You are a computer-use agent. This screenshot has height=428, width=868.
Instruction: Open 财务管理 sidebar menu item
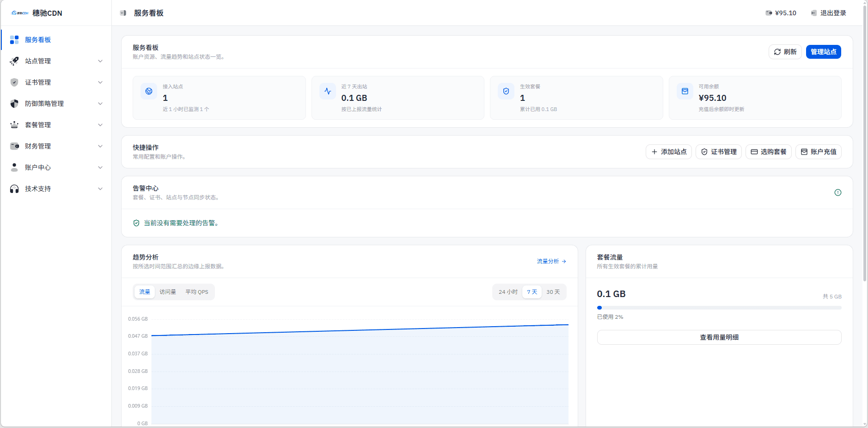point(56,146)
